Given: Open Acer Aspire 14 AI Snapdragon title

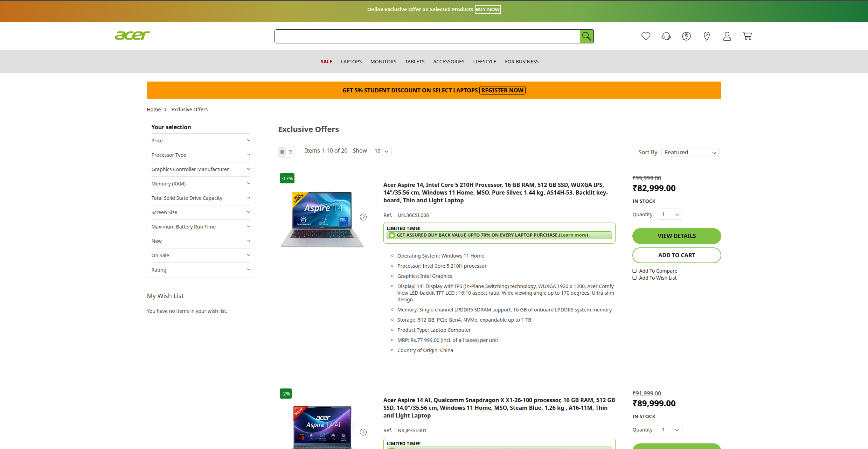Looking at the screenshot, I should pos(499,408).
